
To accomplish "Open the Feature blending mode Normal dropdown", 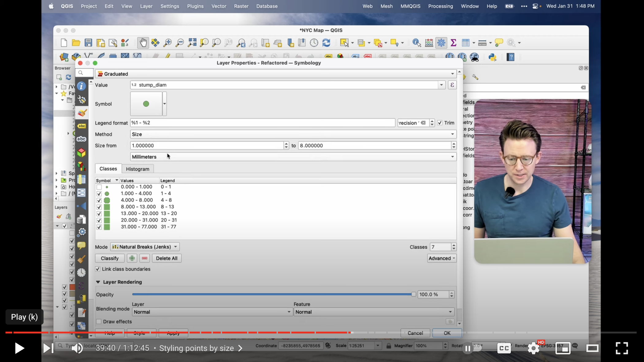I will [374, 312].
